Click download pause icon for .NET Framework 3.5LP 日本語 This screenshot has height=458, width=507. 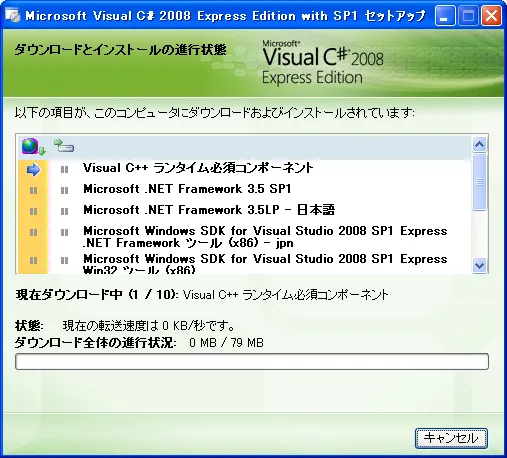33,212
